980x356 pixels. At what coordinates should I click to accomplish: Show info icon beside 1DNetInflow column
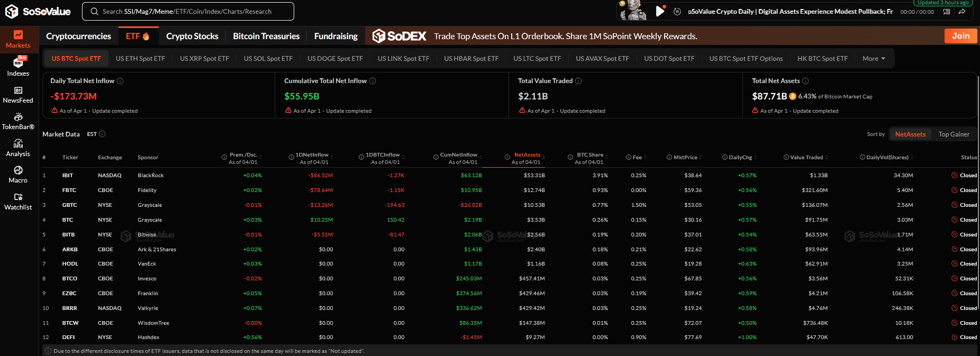click(x=292, y=157)
